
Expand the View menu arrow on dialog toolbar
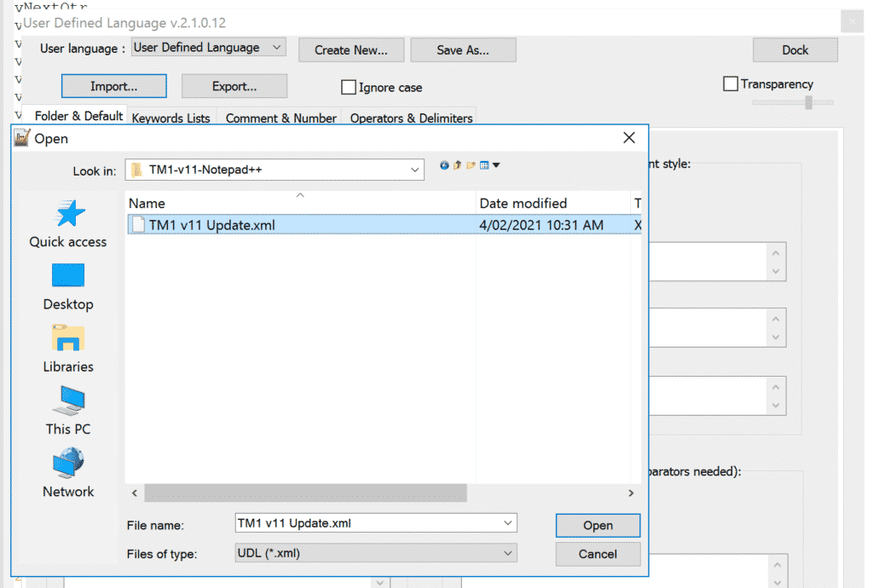(496, 164)
